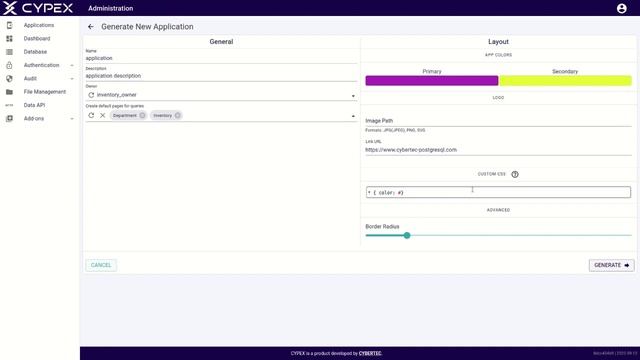Select Authentication in the sidebar
Image resolution: width=640 pixels, height=360 pixels.
click(x=40, y=65)
